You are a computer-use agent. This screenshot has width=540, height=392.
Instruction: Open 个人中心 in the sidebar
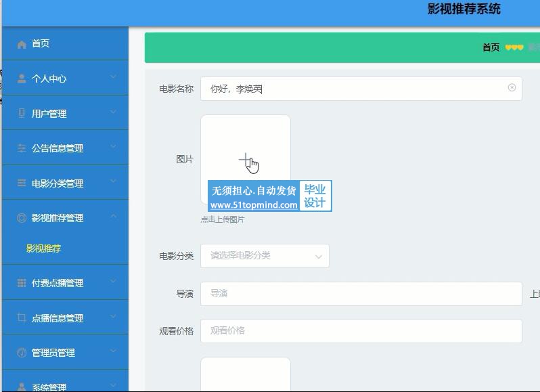(65, 79)
